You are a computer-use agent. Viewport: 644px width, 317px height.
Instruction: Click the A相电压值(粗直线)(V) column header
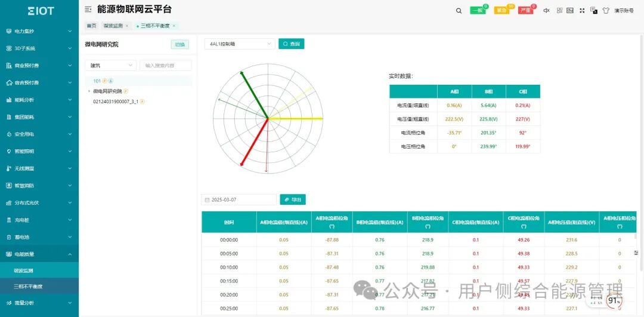point(572,222)
